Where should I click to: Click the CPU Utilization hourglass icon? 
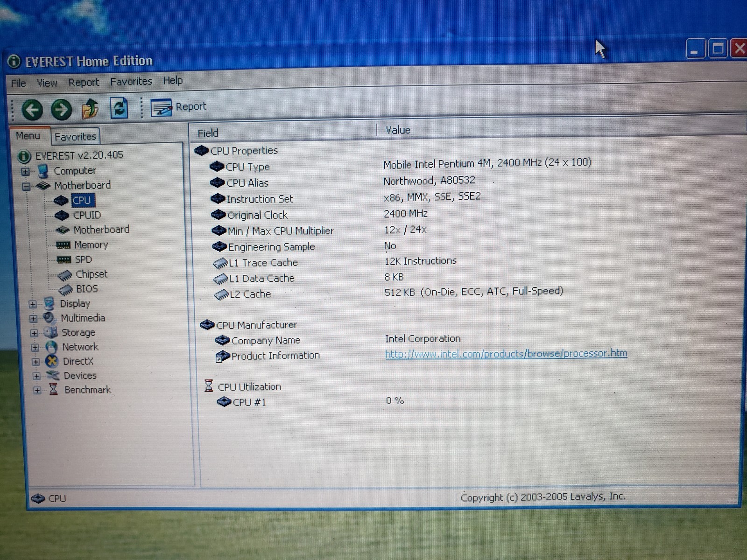point(209,386)
